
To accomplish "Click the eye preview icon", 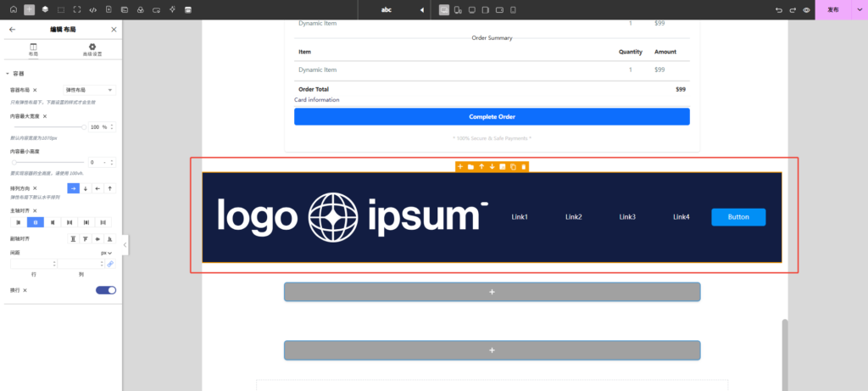I will [806, 9].
